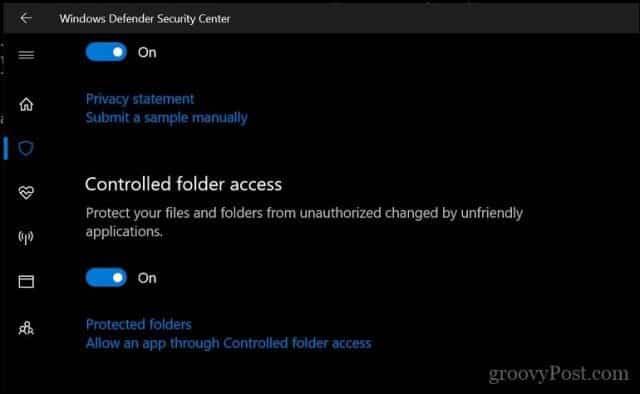Open App & browser control window icon
The height and width of the screenshot is (394, 640).
click(26, 281)
